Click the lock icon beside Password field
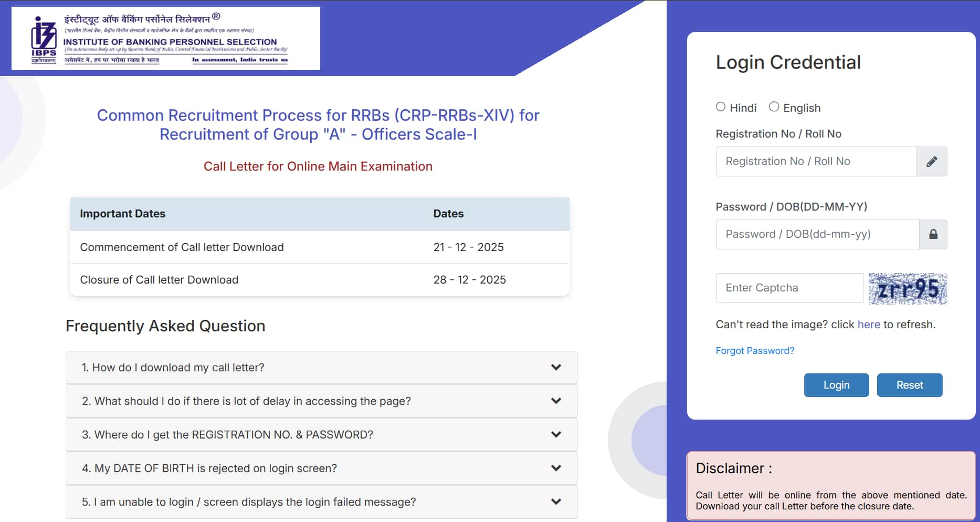The height and width of the screenshot is (522, 980). [933, 235]
